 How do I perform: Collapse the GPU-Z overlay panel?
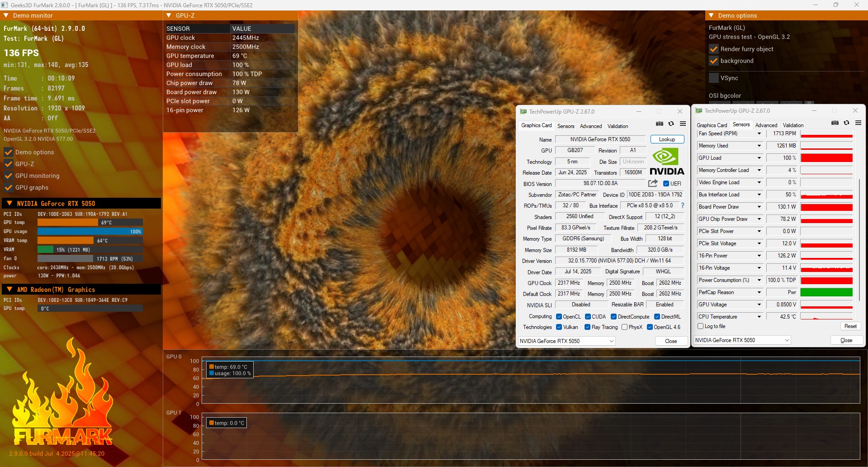[x=169, y=15]
